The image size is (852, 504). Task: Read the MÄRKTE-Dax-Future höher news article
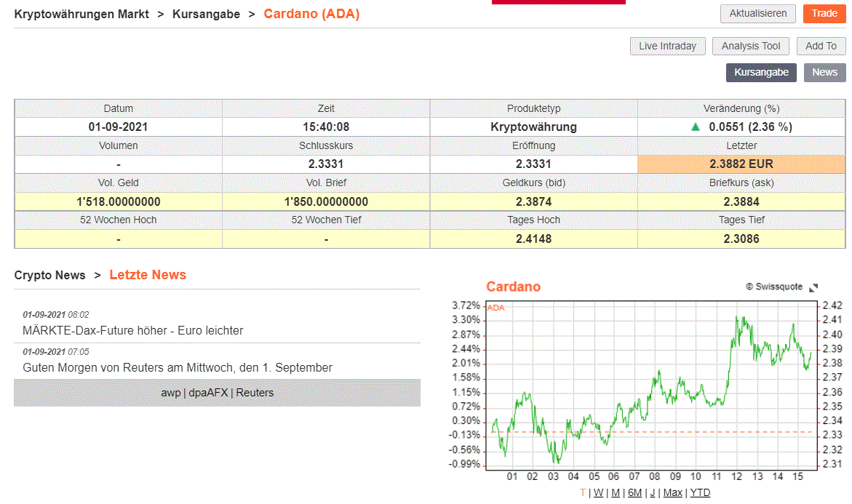133,330
